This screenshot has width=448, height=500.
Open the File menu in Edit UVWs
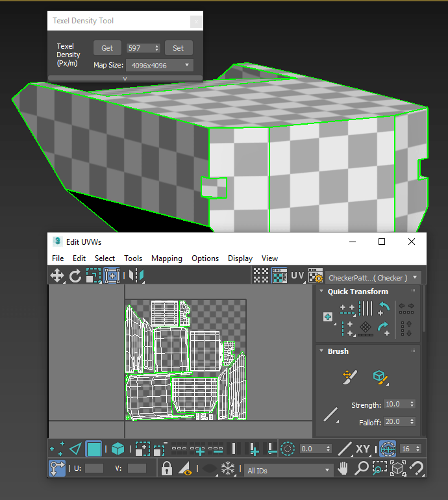(58, 258)
